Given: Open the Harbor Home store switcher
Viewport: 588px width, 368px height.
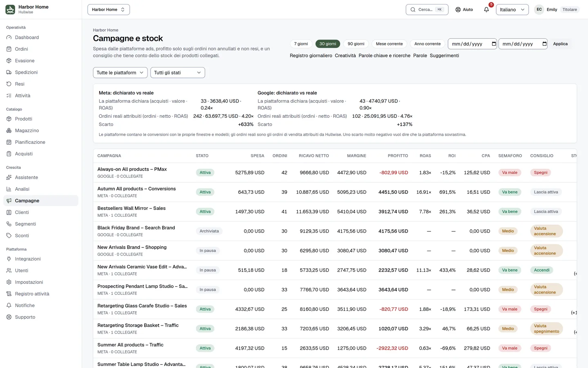Looking at the screenshot, I should click(x=109, y=9).
